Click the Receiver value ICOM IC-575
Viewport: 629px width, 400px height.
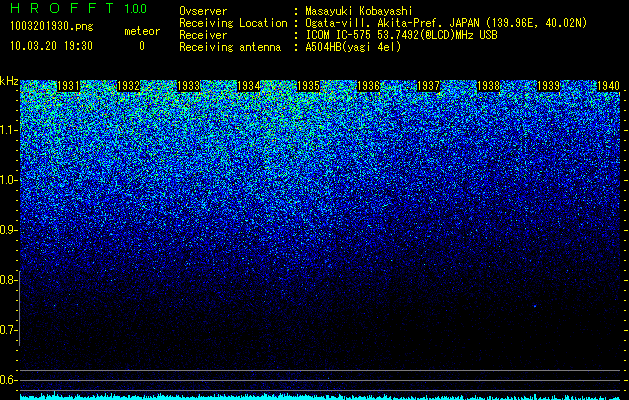pyautogui.click(x=401, y=35)
